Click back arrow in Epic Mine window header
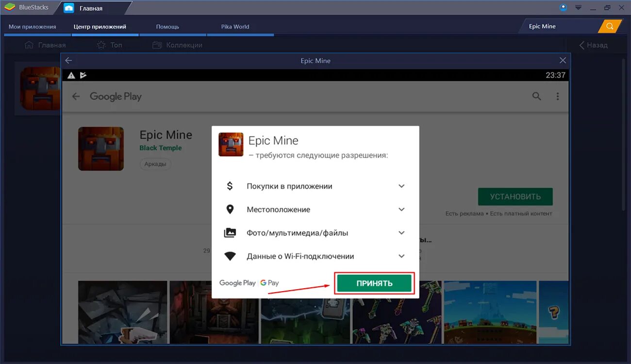 pyautogui.click(x=68, y=61)
